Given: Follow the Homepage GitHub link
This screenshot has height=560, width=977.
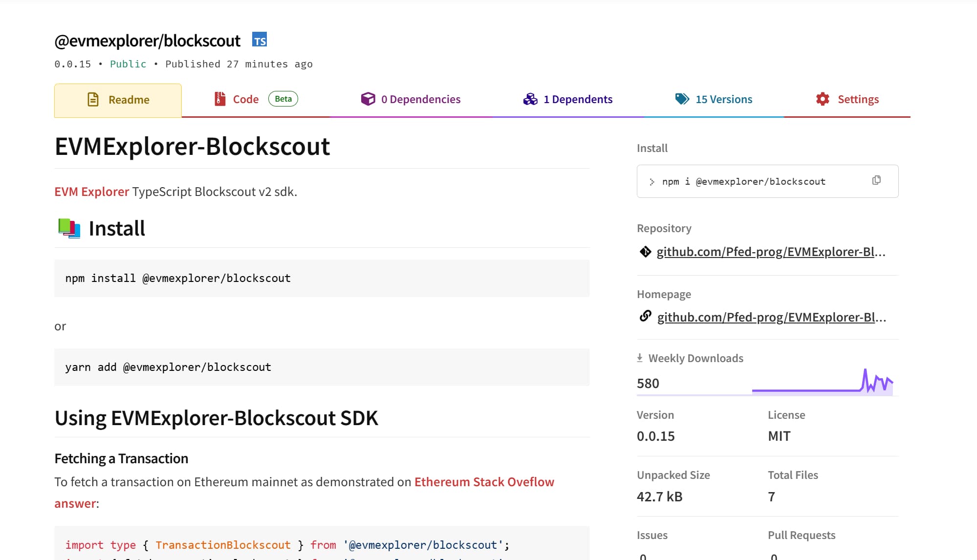Looking at the screenshot, I should point(771,317).
